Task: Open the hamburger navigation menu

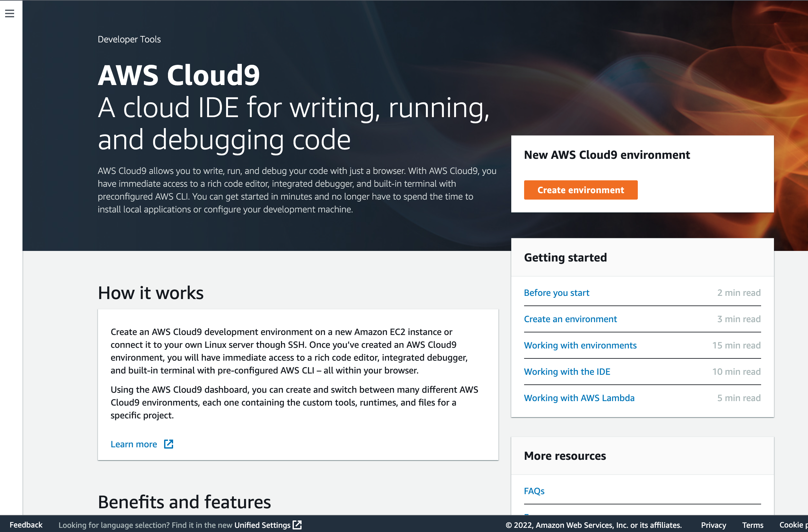Action: 10,13
